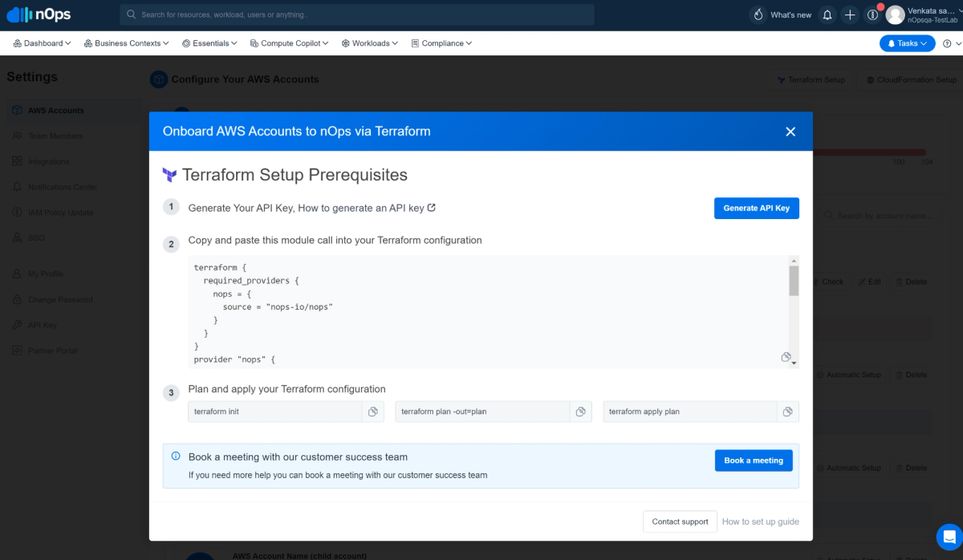Click the CloudFormation Setup button behind dialog
963x560 pixels.
pos(911,79)
